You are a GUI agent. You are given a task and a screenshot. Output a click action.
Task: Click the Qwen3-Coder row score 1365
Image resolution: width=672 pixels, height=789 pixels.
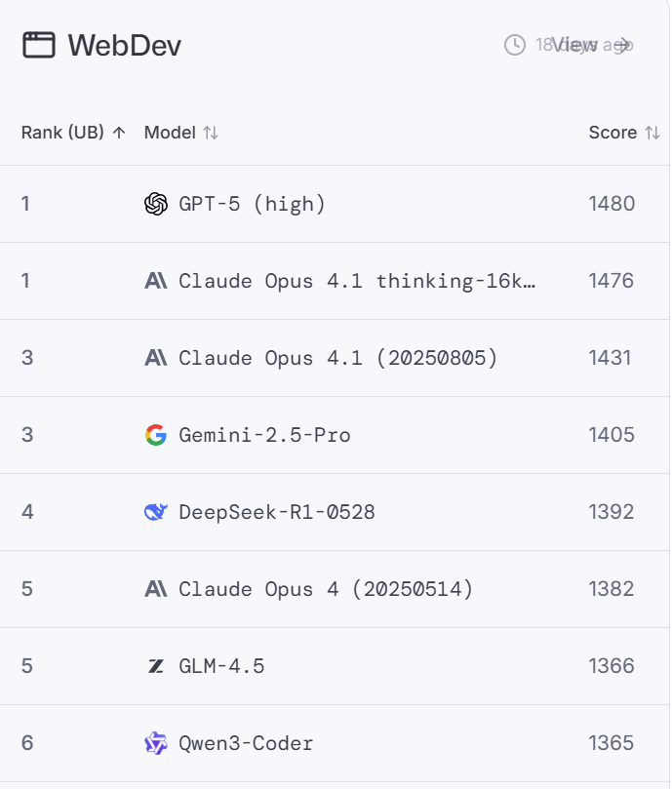[x=612, y=743]
